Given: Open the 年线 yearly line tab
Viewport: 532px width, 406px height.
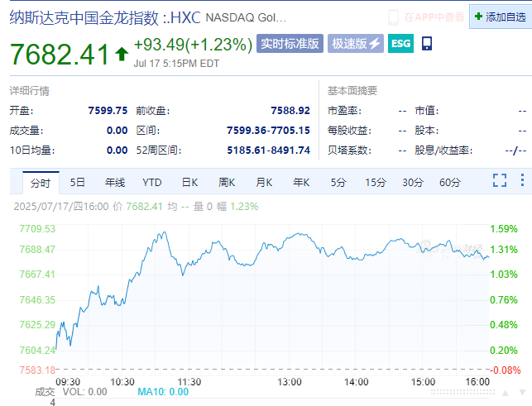Looking at the screenshot, I should pos(114,182).
